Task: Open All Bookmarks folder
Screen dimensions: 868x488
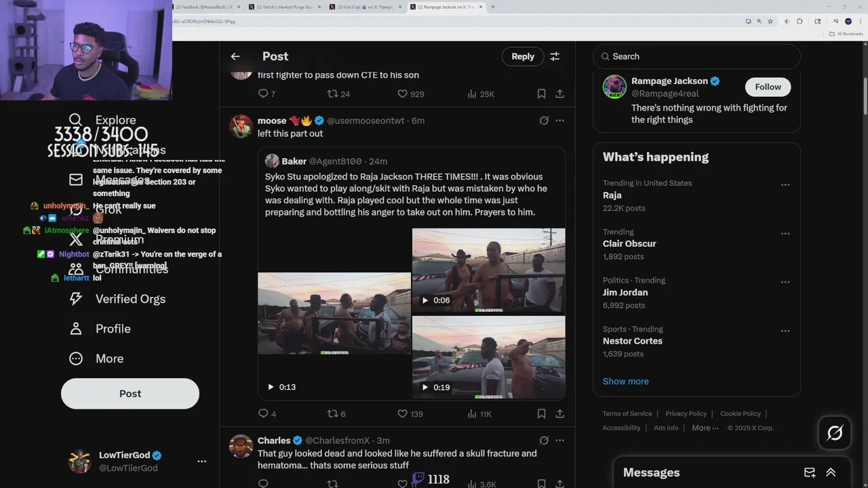Action: tap(846, 33)
